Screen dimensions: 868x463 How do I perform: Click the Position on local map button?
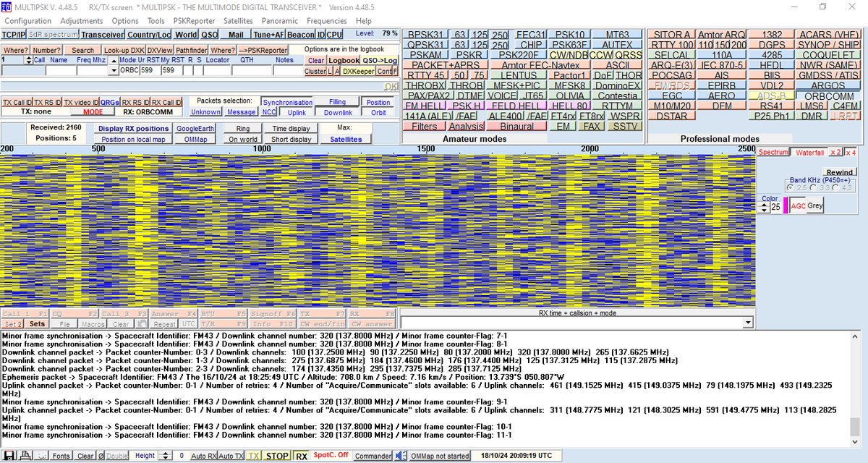click(x=134, y=139)
